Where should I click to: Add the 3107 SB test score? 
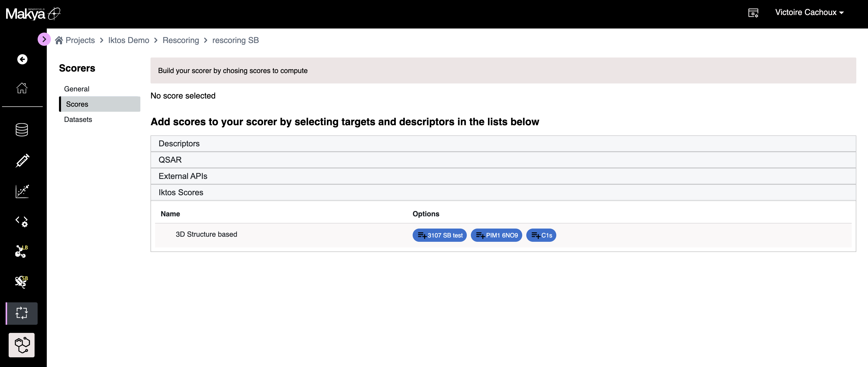coord(439,235)
